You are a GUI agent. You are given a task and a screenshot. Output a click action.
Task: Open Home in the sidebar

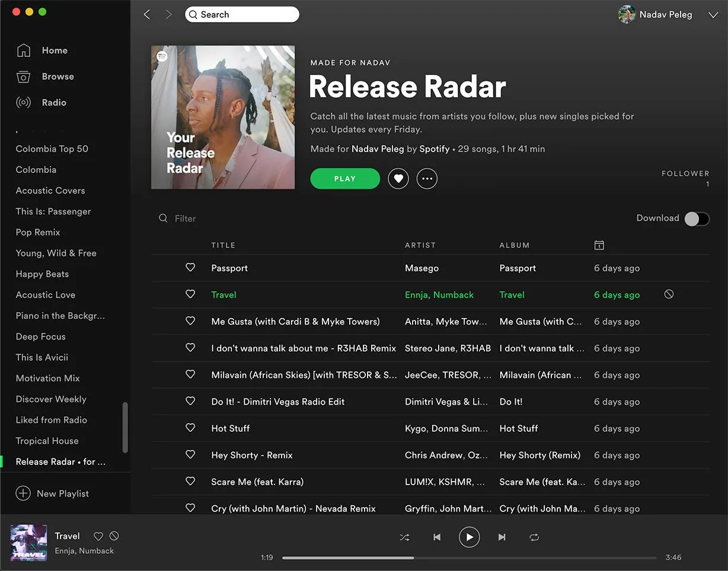(x=55, y=50)
